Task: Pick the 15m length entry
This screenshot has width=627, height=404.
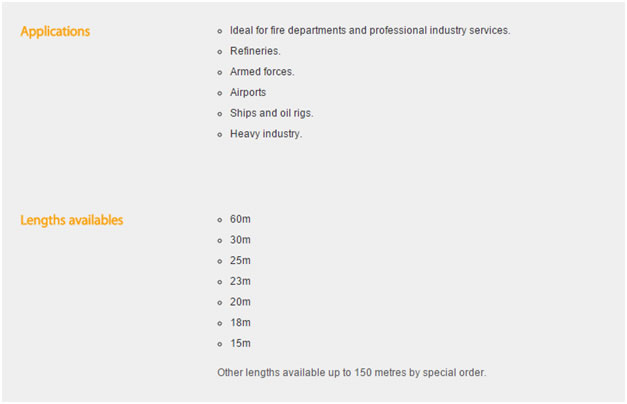Action: (x=240, y=344)
